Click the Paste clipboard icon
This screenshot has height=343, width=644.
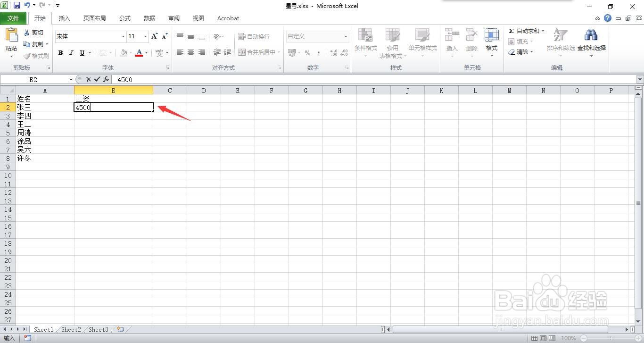pos(11,35)
